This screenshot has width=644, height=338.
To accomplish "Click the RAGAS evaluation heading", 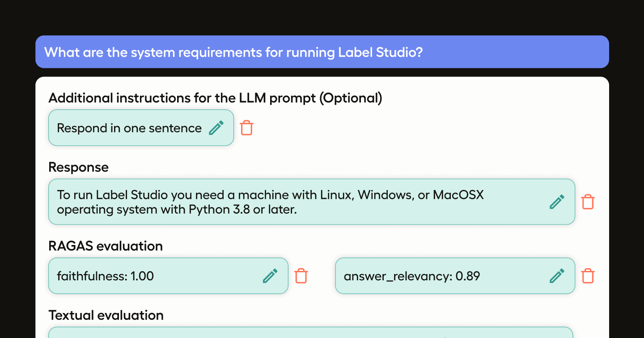I will [106, 246].
